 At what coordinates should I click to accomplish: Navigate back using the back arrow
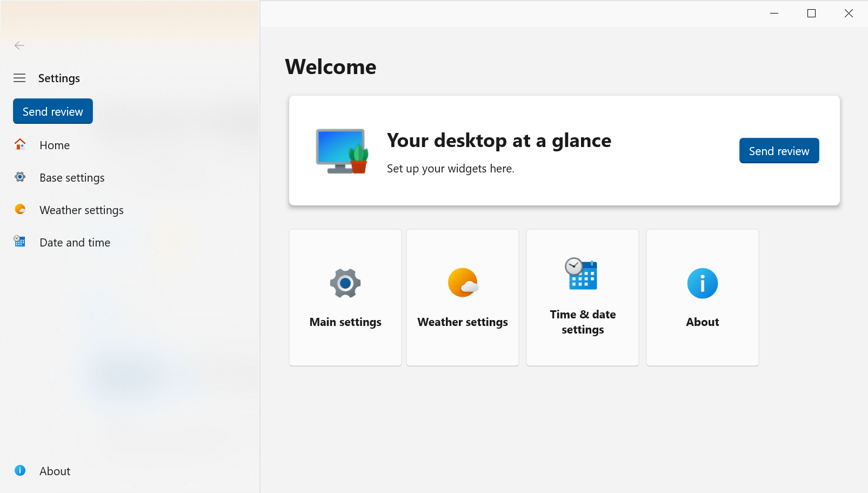click(x=19, y=45)
